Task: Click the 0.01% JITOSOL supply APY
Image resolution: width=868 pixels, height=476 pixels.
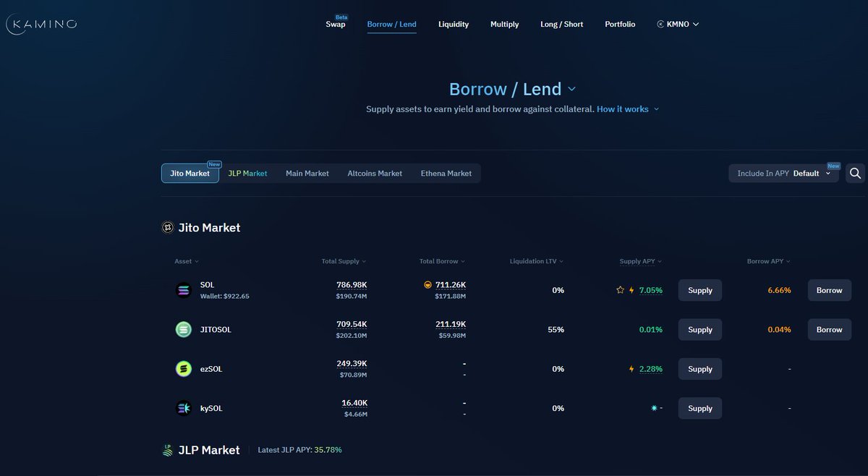Action: [x=651, y=329]
